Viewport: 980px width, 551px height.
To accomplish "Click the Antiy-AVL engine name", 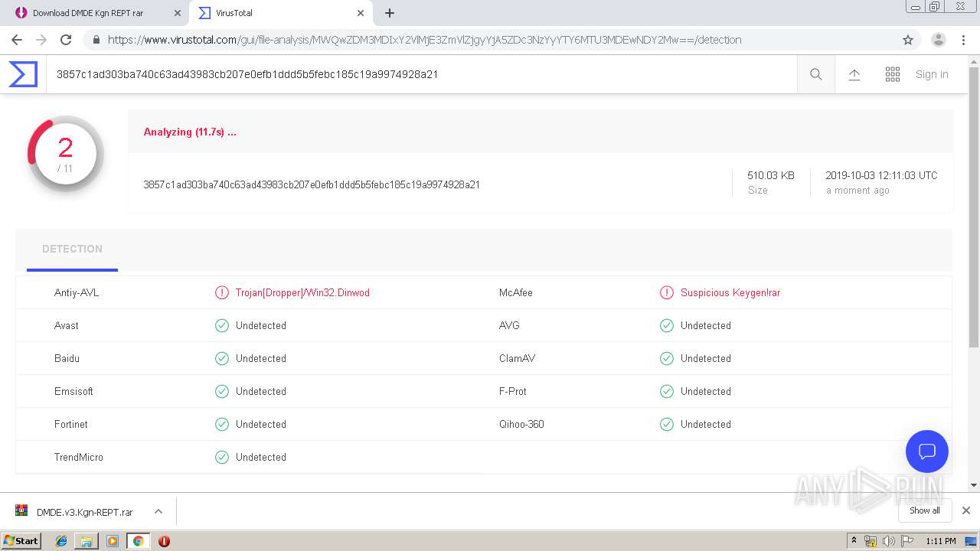I will point(77,293).
